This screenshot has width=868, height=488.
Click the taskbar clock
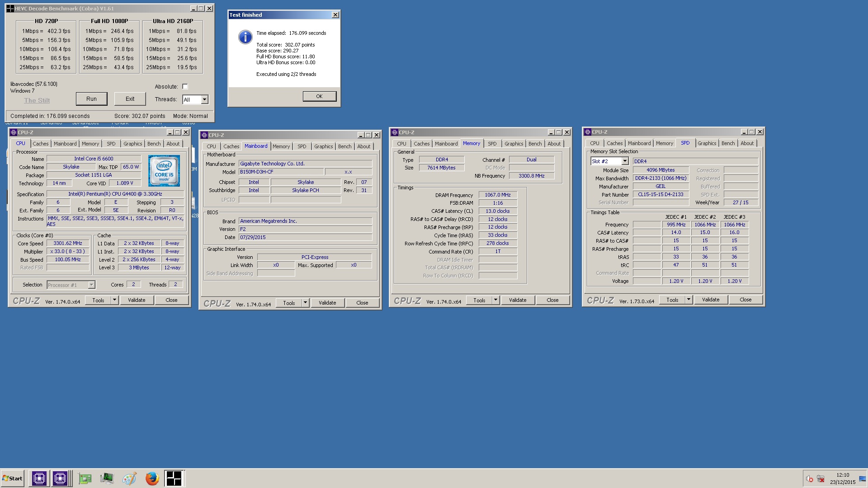pyautogui.click(x=843, y=479)
